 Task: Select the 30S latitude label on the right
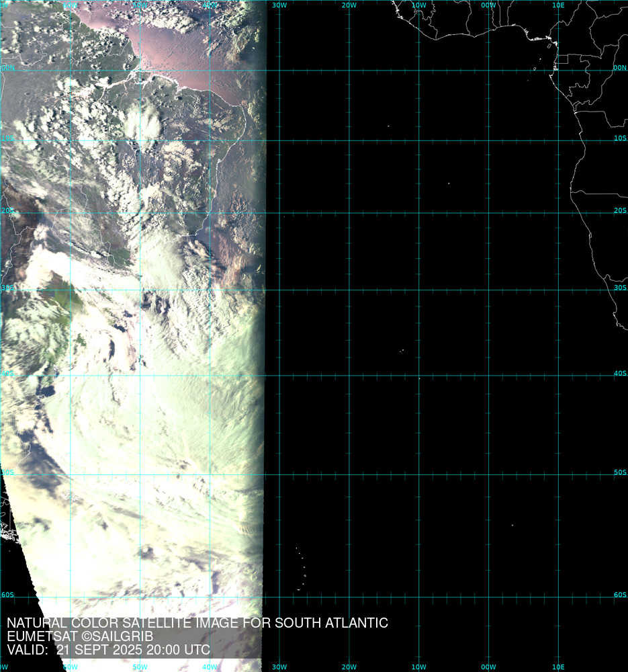pos(620,288)
